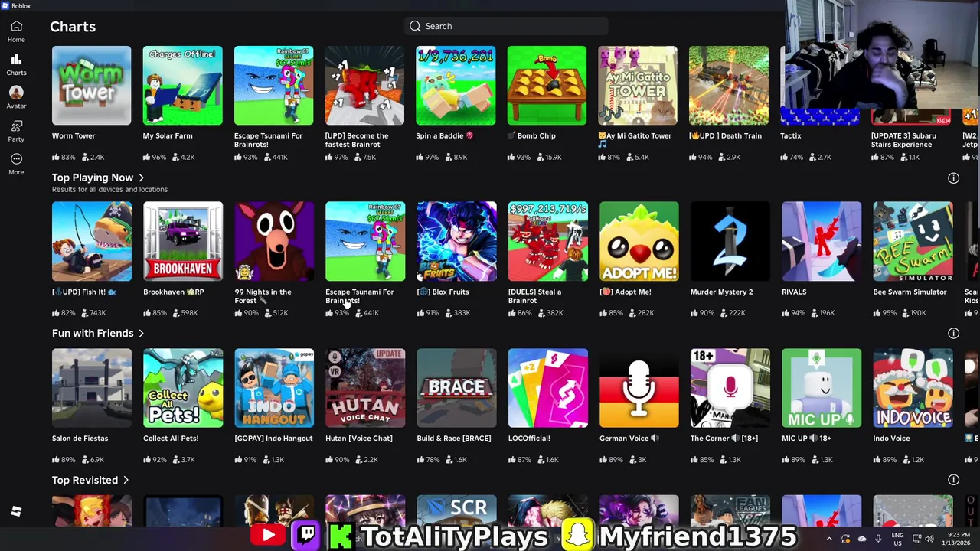Open Bee Swarm Simulator thumbnail
The image size is (980, 551).
point(913,241)
